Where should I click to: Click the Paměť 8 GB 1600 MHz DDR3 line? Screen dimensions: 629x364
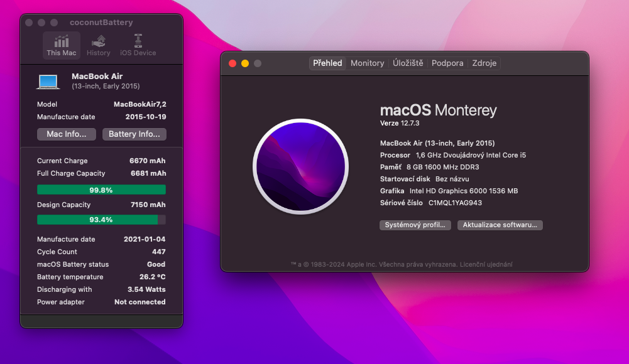point(430,167)
